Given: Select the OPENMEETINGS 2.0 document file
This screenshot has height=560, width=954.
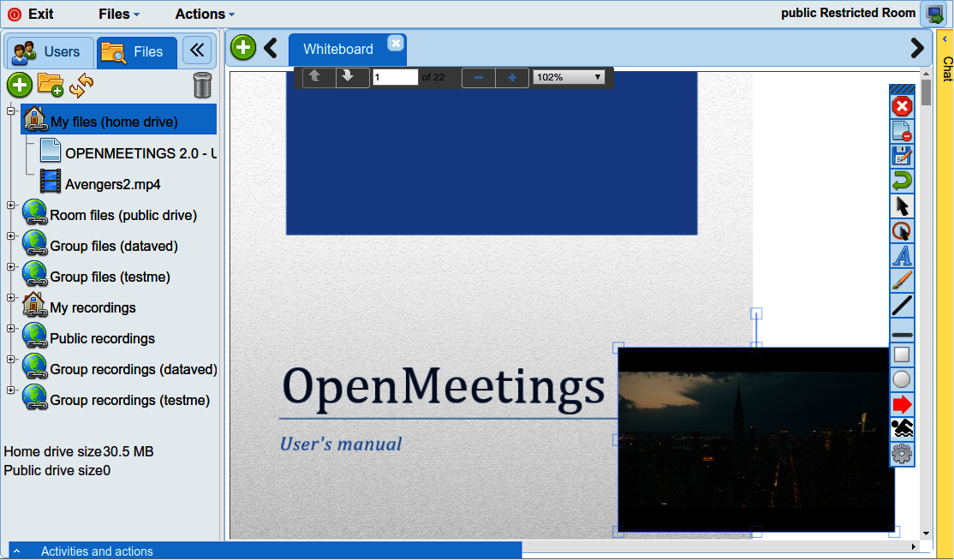Looking at the screenshot, I should point(128,153).
